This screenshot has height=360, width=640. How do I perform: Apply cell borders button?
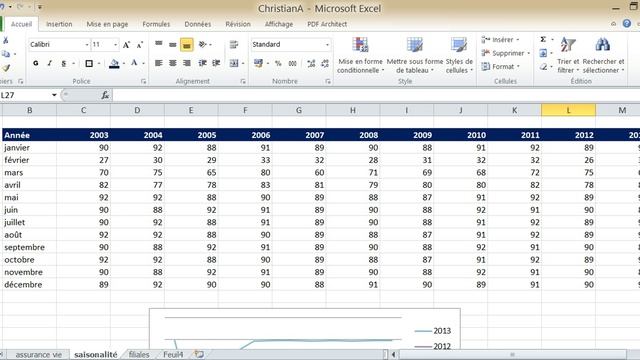pyautogui.click(x=89, y=63)
